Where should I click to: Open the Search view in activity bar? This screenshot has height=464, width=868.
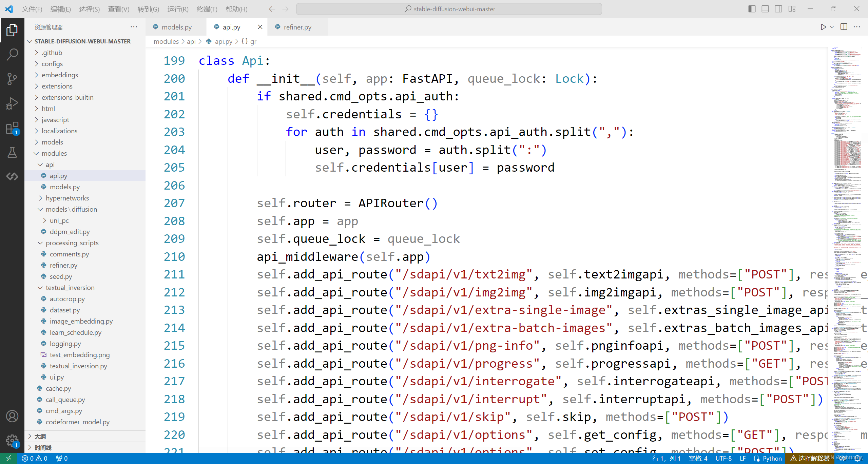coord(12,54)
